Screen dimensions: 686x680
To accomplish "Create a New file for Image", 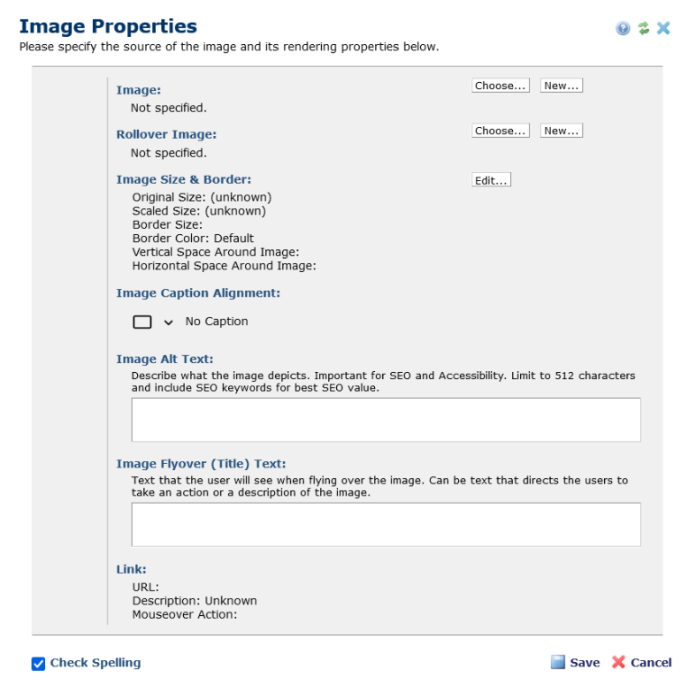I will coord(561,86).
